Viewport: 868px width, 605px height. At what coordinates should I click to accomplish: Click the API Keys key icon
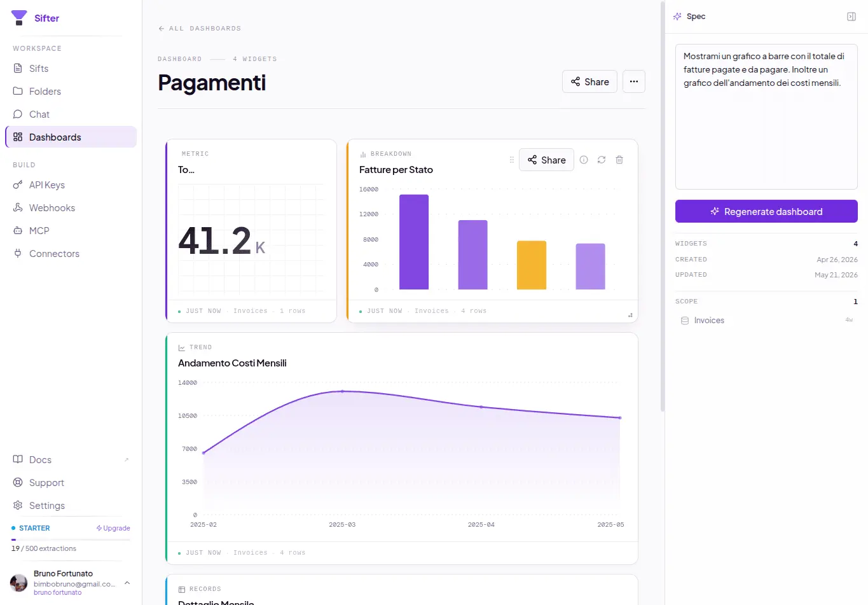point(18,185)
